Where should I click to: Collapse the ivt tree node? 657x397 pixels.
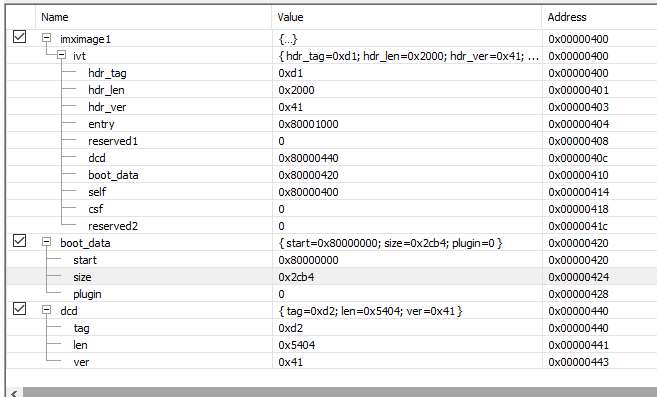(x=62, y=55)
